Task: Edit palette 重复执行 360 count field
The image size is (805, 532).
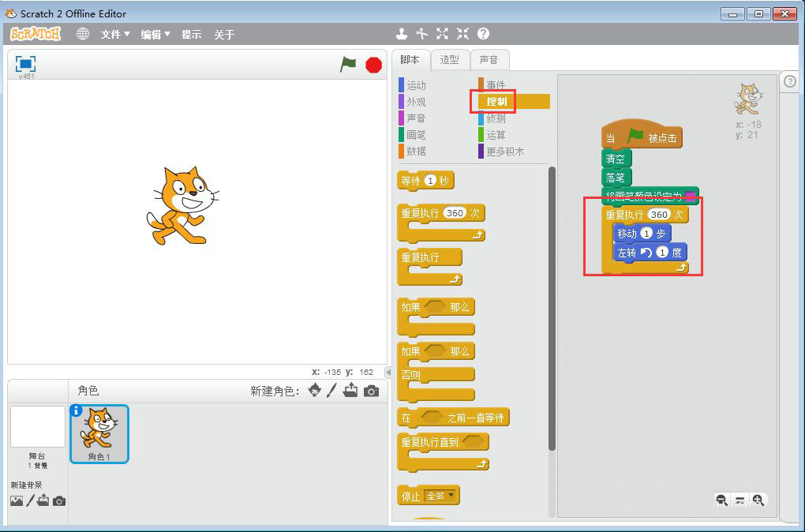Action: click(455, 212)
